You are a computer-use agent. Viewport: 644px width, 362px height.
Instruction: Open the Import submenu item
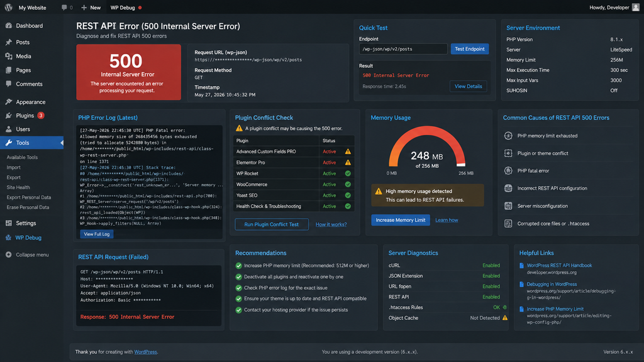[x=14, y=167]
